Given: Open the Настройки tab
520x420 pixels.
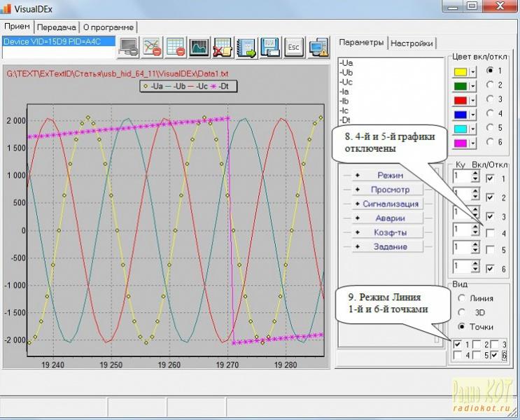Looking at the screenshot, I should (412, 43).
